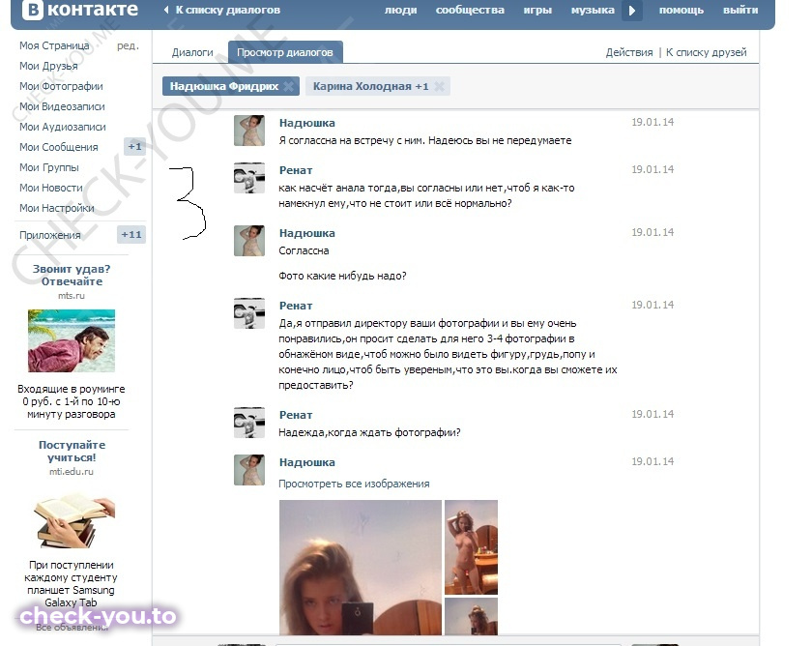Click the '19.01.14' date of 'Надежда,когда ждать' message

point(652,414)
